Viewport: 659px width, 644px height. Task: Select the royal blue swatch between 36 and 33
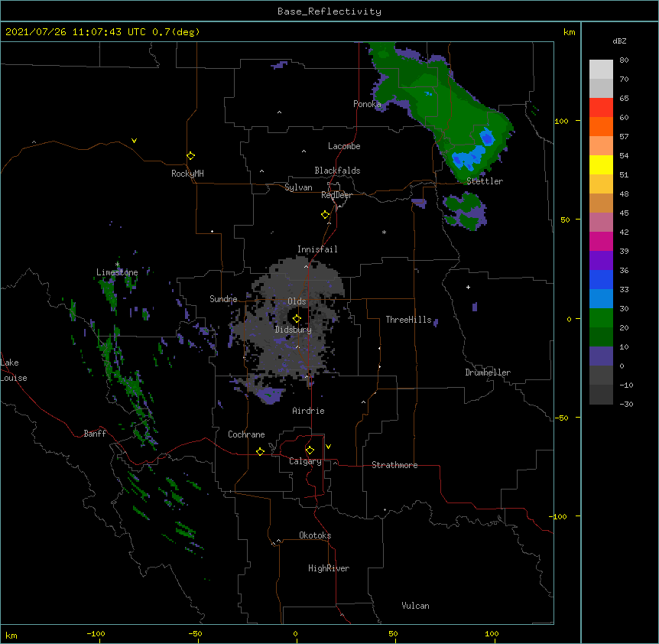tap(601, 279)
